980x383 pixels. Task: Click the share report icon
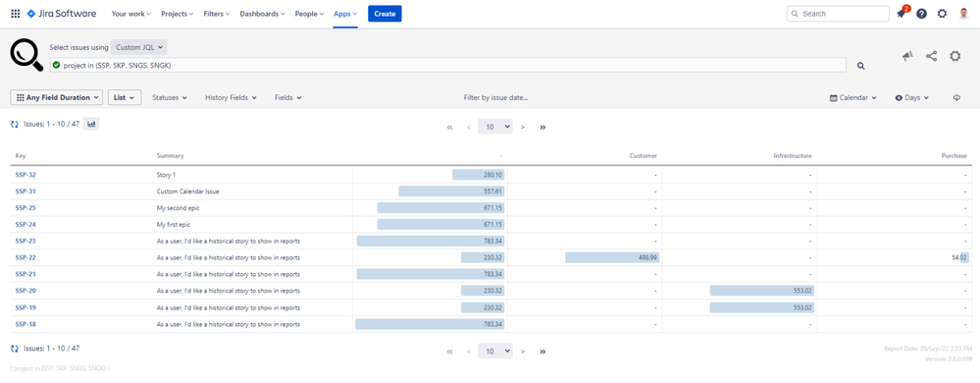pos(931,56)
